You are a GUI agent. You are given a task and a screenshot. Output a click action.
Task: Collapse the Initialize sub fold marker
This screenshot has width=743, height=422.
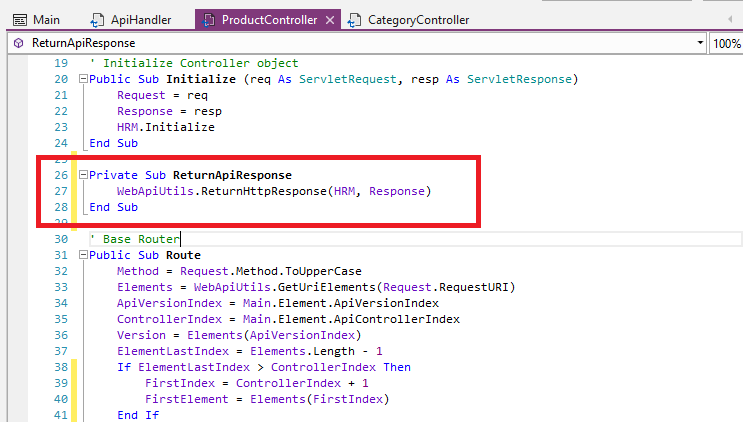(83, 80)
